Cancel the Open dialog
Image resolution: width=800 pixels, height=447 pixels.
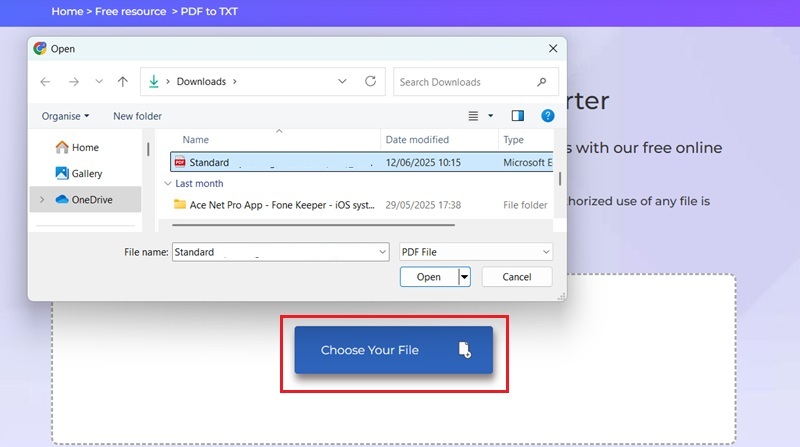pos(517,277)
